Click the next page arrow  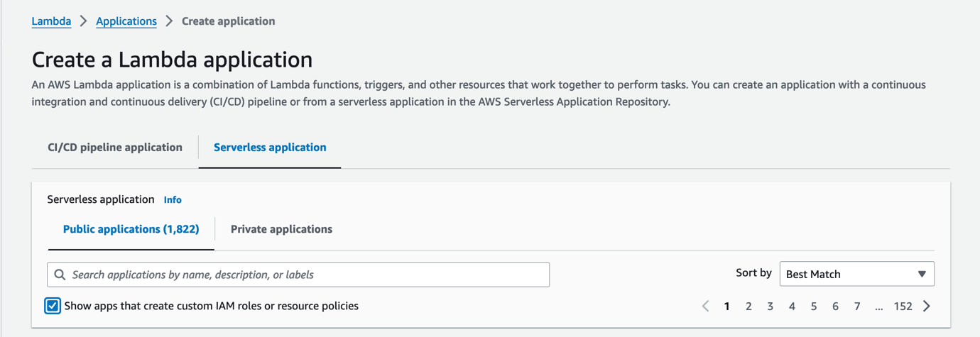tap(927, 306)
